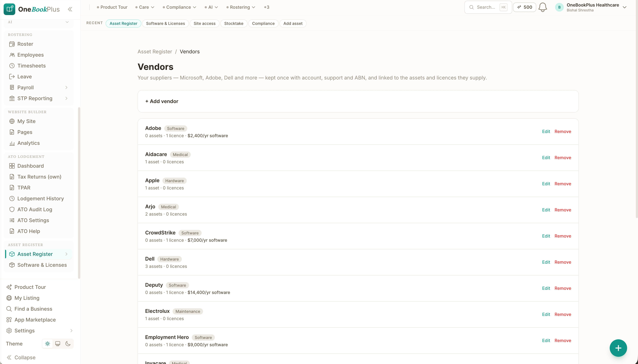The image size is (638, 364).
Task: Select the Compliance recent tab
Action: pyautogui.click(x=263, y=24)
